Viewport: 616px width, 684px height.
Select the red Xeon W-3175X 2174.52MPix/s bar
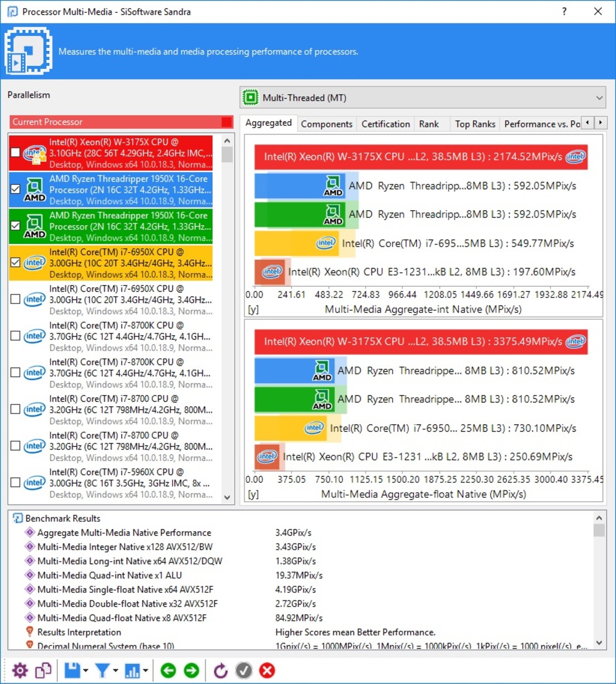421,157
